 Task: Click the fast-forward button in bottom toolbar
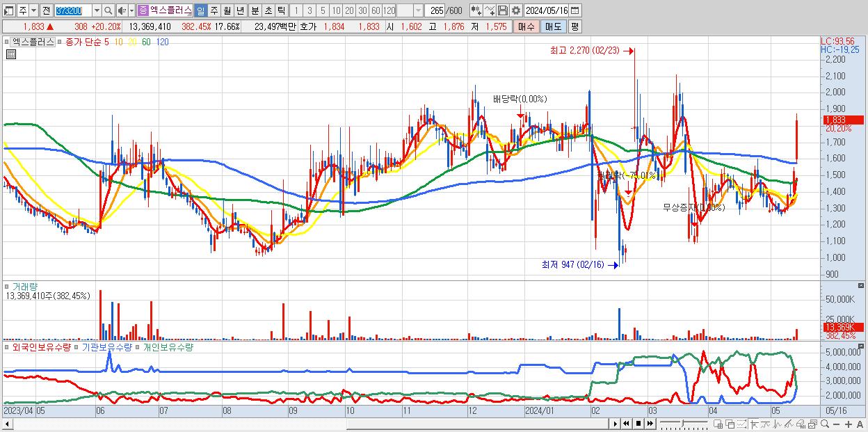tap(650, 424)
